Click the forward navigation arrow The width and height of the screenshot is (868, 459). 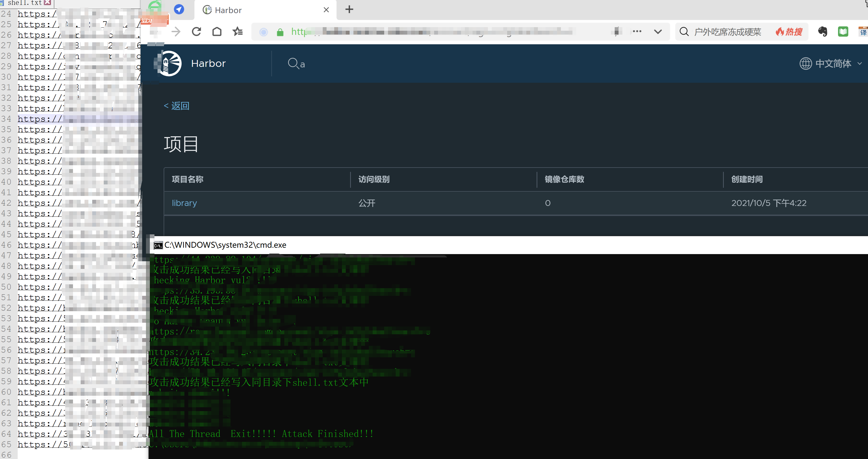tap(176, 32)
